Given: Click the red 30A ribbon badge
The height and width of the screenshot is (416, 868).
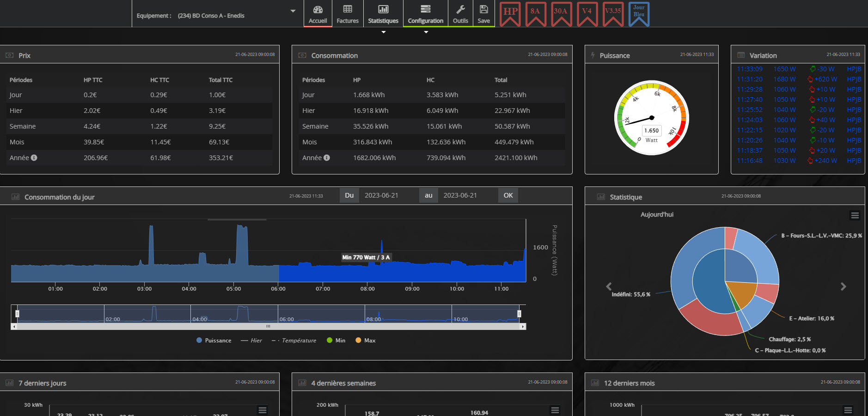Looking at the screenshot, I should tap(561, 14).
